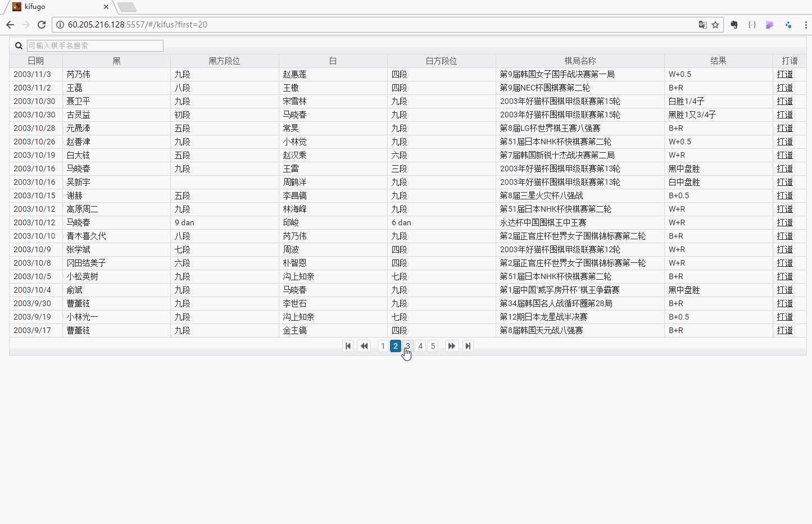Viewport: 812px width, 524px height.
Task: Click the curly braces extension icon
Action: pyautogui.click(x=752, y=25)
